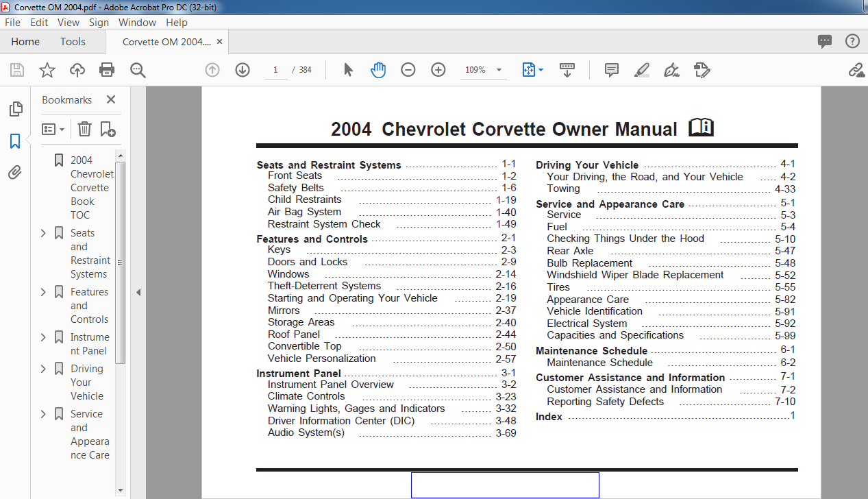Go to the next page arrow
868x499 pixels.
pyautogui.click(x=243, y=70)
